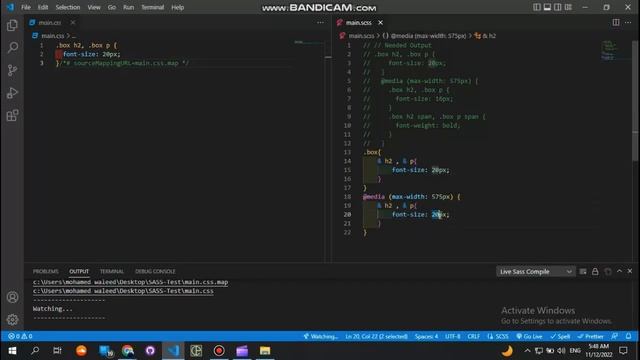Open the Help menu

tap(178, 7)
